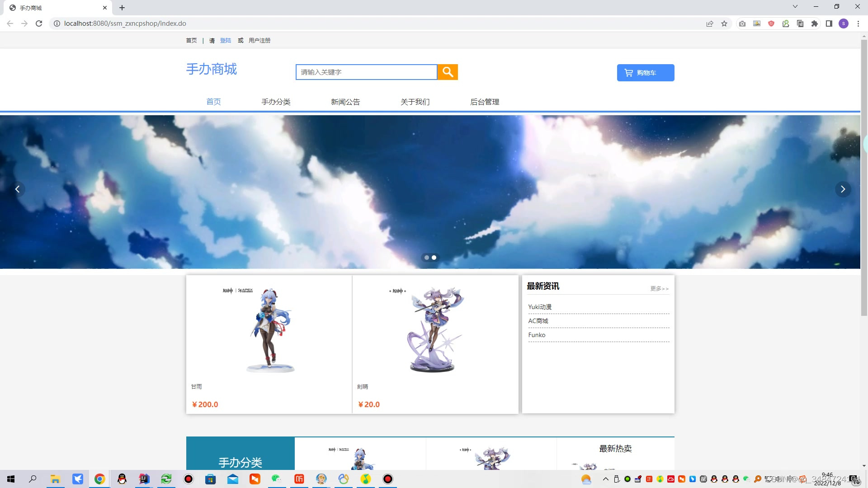Open the 手办分类 navigation tab
This screenshot has height=488, width=868.
coord(276,102)
